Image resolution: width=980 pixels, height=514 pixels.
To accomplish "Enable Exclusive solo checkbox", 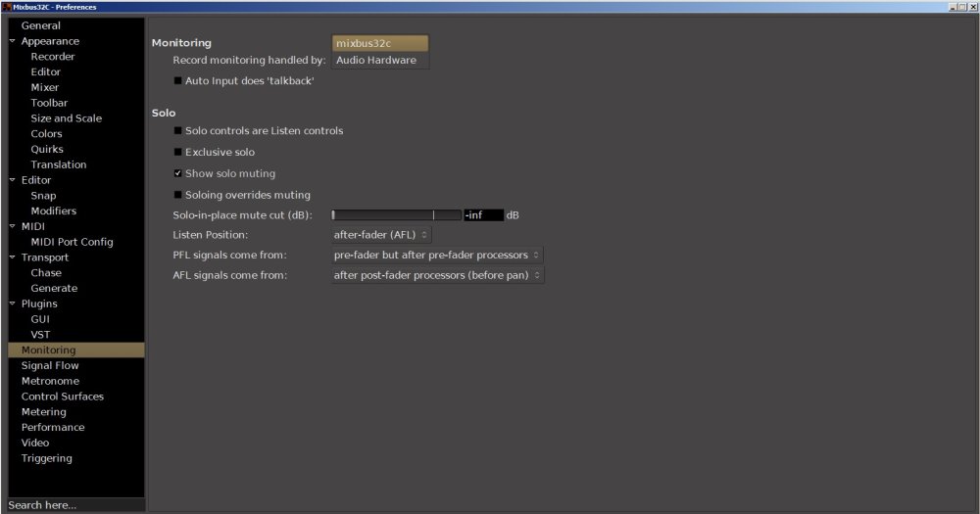I will click(177, 152).
